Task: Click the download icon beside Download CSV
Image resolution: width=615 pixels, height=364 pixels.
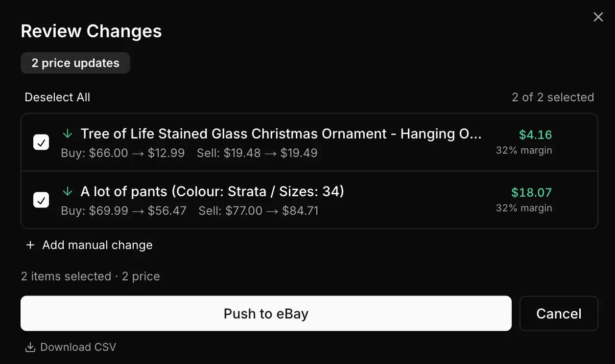Action: (30, 346)
